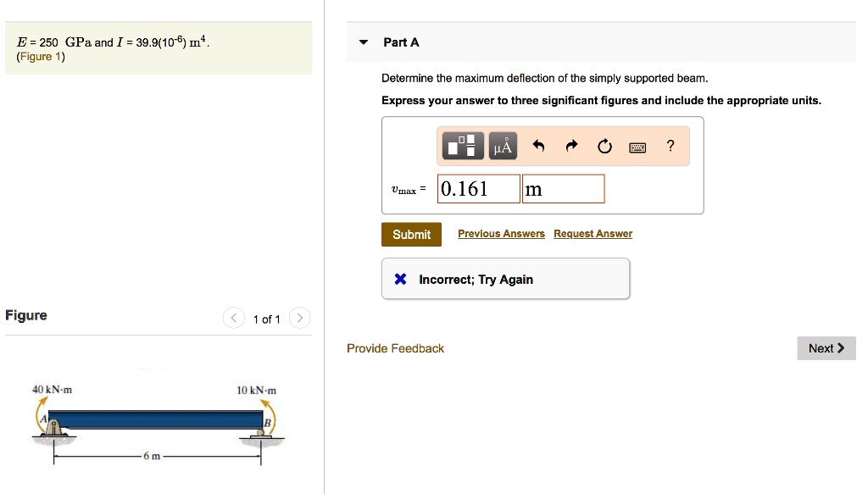This screenshot has height=494, width=868.
Task: Select the Figure panel heading
Action: 26,314
